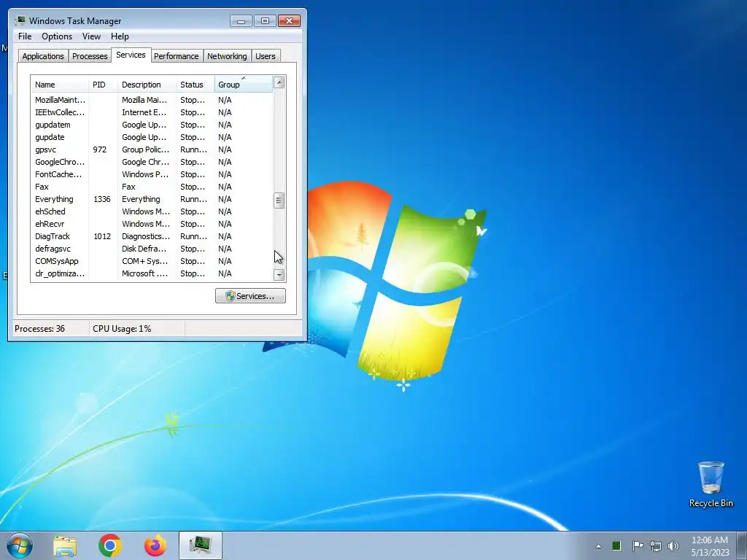
Task: Open network tray icon
Action: pyautogui.click(x=656, y=546)
